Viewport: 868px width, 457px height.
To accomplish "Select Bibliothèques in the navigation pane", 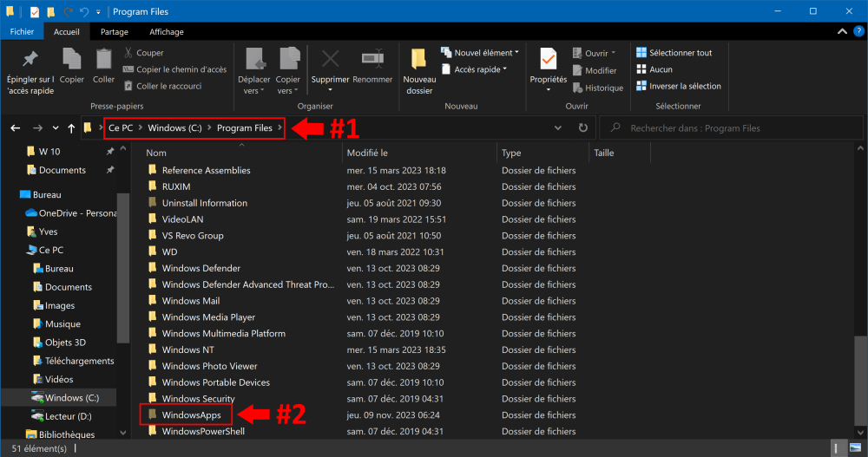I will coord(60,434).
